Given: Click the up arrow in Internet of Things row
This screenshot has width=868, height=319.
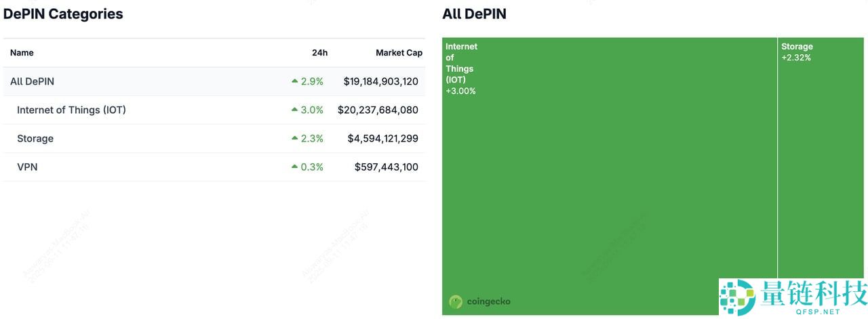Looking at the screenshot, I should [x=295, y=110].
